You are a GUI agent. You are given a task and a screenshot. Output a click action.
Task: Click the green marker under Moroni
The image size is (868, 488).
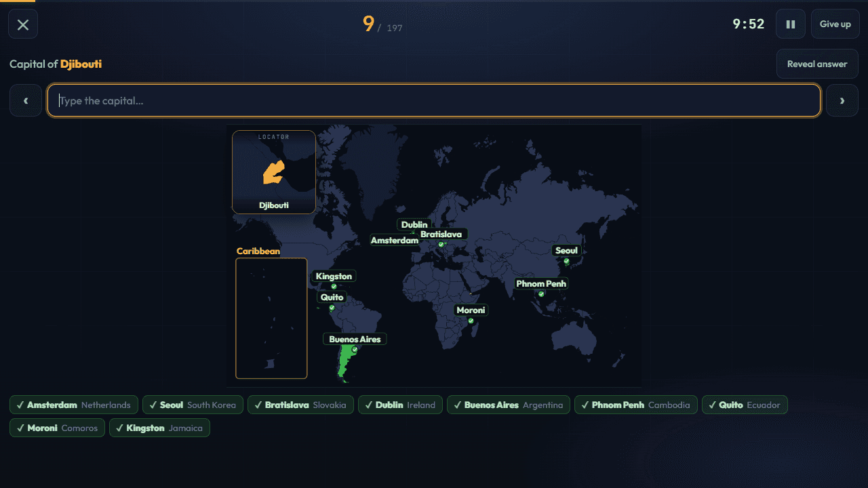point(471,321)
